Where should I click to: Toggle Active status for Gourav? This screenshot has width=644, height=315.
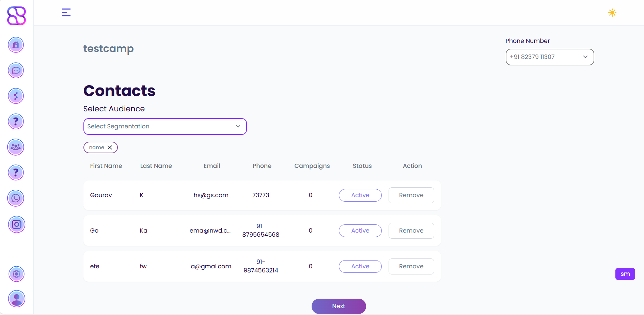[360, 195]
